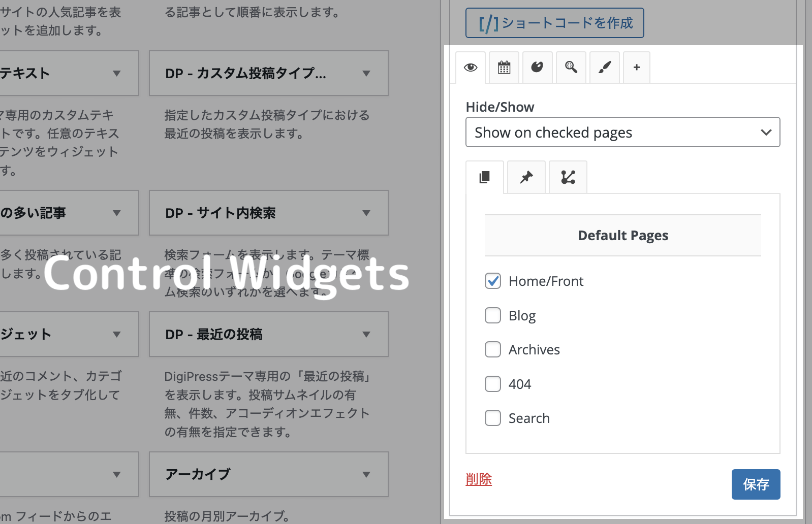Select the pushpin post types sub-tab
This screenshot has width=812, height=524.
pyautogui.click(x=526, y=177)
